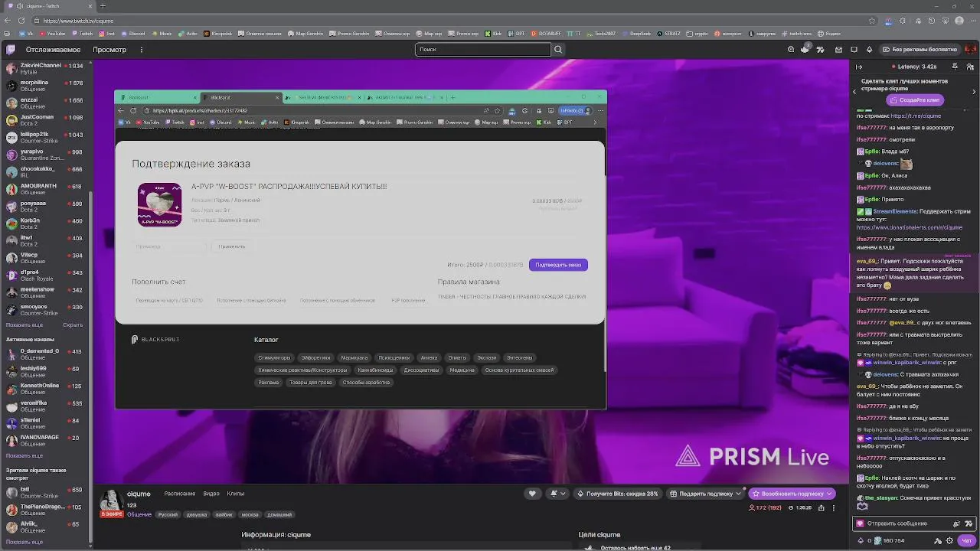The width and height of the screenshot is (980, 551).
Task: Reload the browser page
Action: 21,21
